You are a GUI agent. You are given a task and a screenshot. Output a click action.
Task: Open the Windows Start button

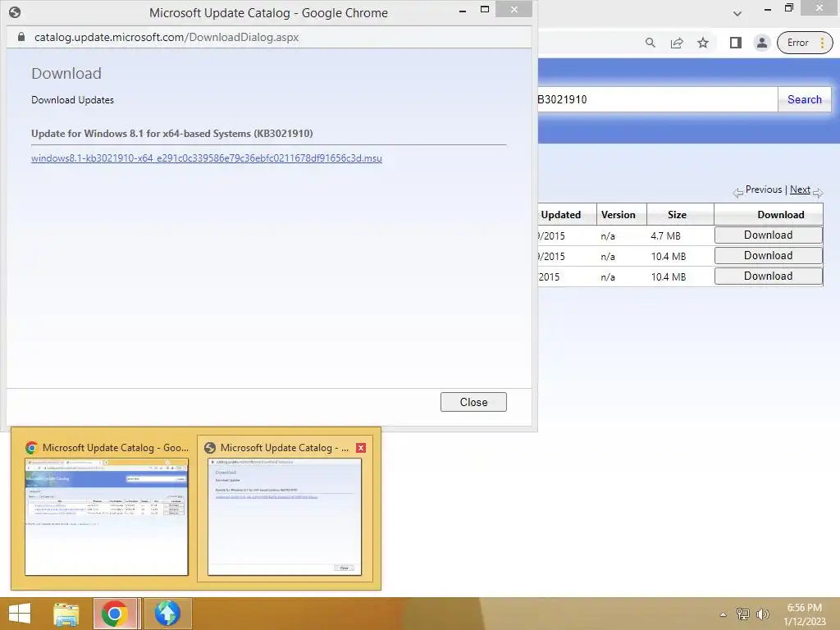coord(20,614)
